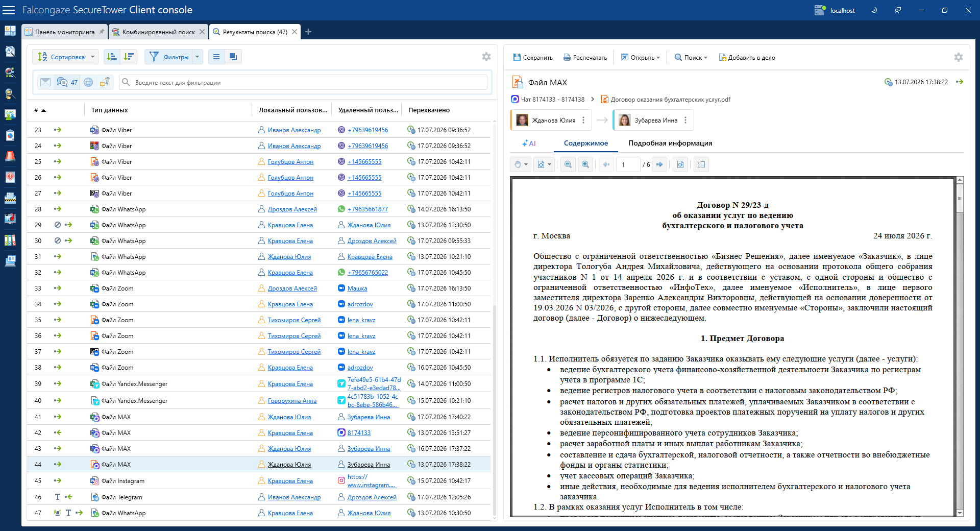Rotate the document page
The width and height of the screenshot is (980, 531).
click(x=680, y=164)
